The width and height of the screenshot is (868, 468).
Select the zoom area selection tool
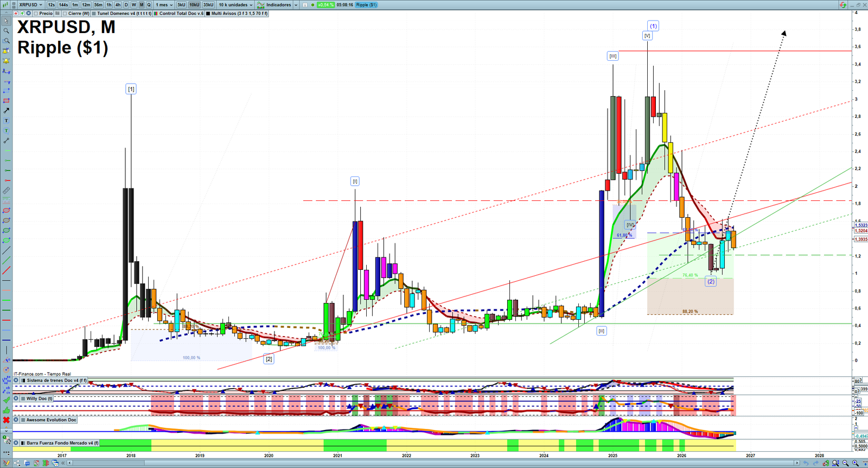click(x=6, y=41)
